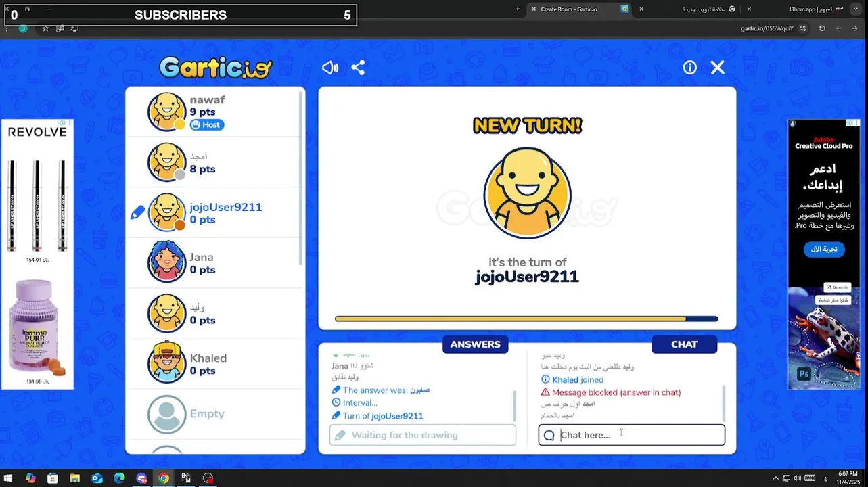The width and height of the screenshot is (868, 487).
Task: Switch to the ANSWERS tab
Action: 476,344
